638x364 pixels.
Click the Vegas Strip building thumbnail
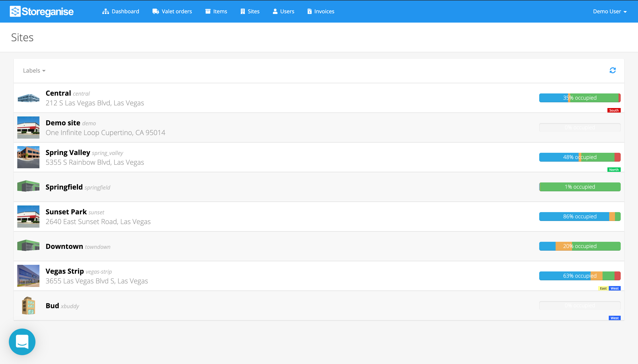click(x=28, y=276)
